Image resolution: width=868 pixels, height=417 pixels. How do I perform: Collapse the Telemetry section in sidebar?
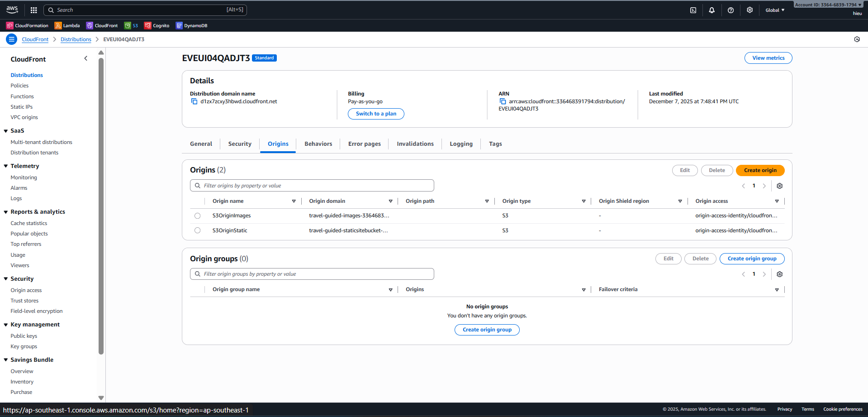(x=5, y=166)
